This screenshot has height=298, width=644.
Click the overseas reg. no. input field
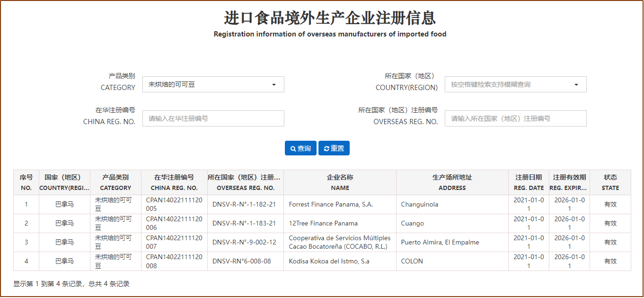pyautogui.click(x=515, y=118)
